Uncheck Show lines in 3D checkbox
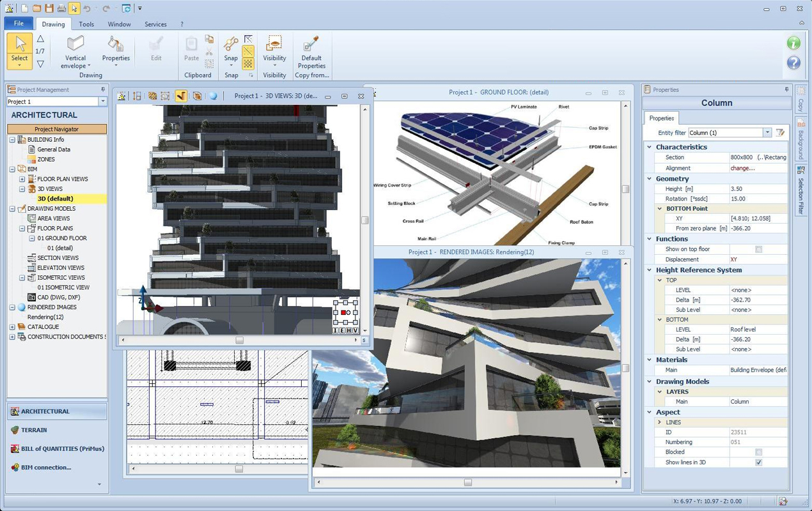The image size is (812, 511). click(758, 462)
